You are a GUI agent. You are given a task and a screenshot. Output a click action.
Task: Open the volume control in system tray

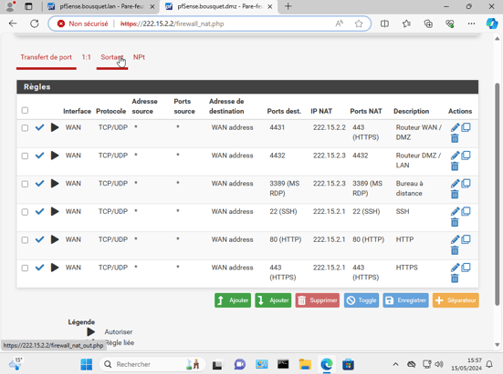pyautogui.click(x=439, y=364)
